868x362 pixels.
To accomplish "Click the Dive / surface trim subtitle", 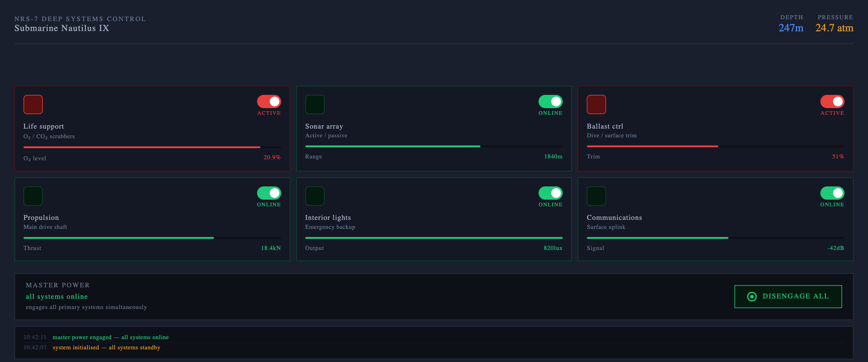I will click(x=612, y=135).
